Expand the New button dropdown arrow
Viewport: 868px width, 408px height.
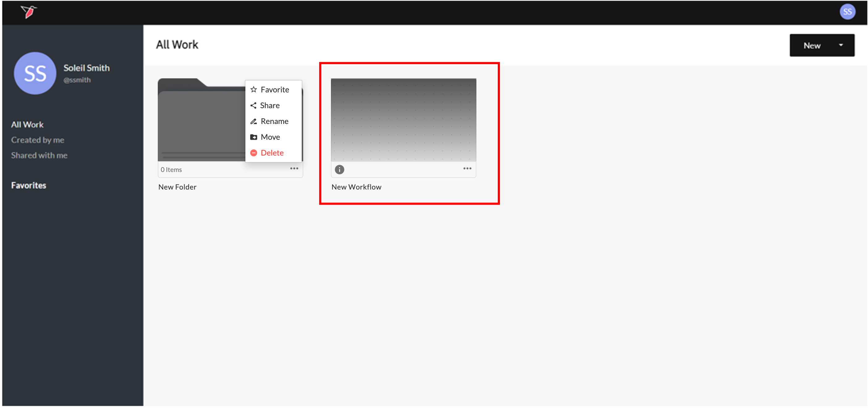pos(841,45)
